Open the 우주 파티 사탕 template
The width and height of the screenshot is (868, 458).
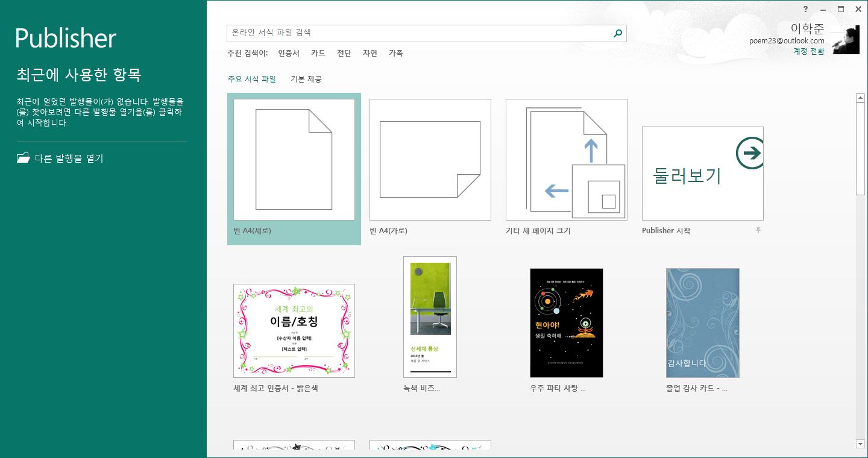(567, 323)
